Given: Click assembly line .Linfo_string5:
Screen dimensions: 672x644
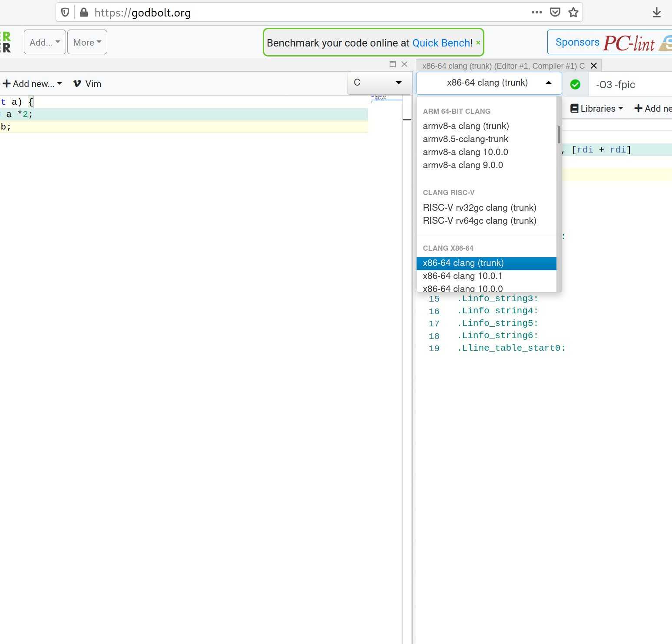Looking at the screenshot, I should [x=497, y=323].
